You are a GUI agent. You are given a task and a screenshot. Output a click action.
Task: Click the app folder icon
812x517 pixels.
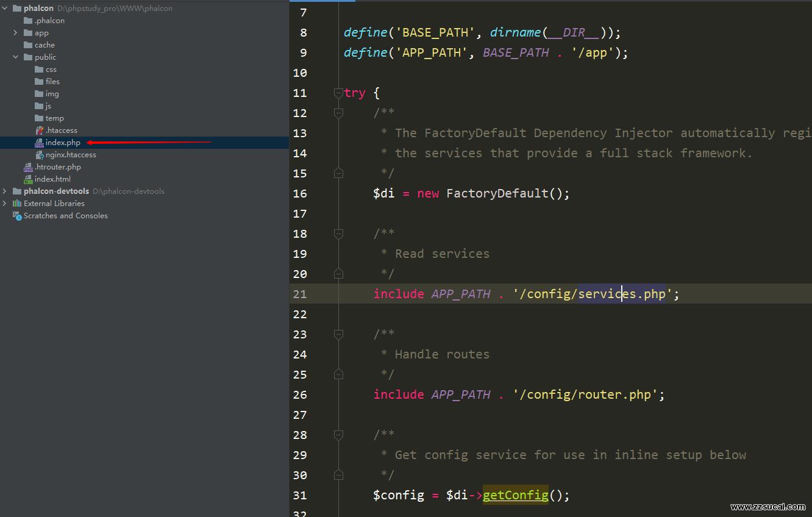pos(28,33)
